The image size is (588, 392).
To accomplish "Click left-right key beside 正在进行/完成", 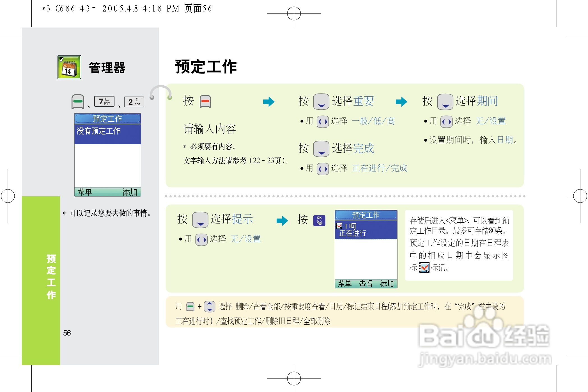I will tap(323, 169).
